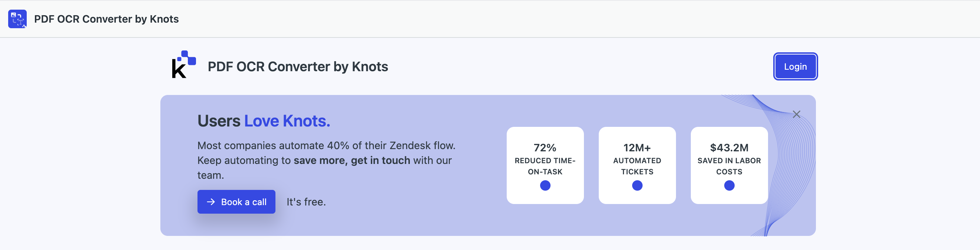Close the Users Love Knots banner
Viewport: 980px width, 250px height.
(796, 114)
